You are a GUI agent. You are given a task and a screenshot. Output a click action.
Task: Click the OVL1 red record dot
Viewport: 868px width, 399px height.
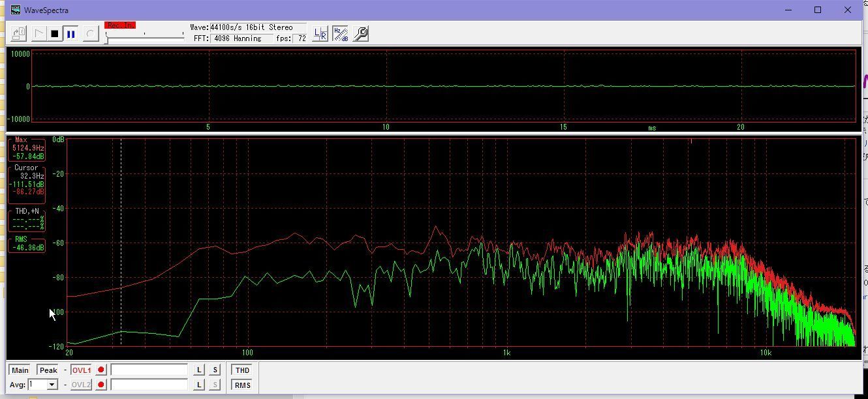[101, 370]
